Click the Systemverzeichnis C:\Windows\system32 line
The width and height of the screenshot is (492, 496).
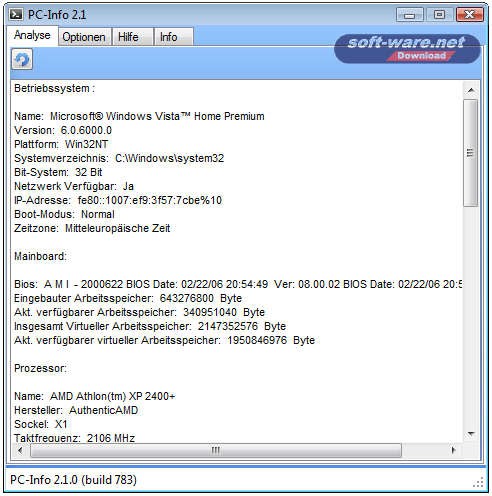tap(119, 158)
